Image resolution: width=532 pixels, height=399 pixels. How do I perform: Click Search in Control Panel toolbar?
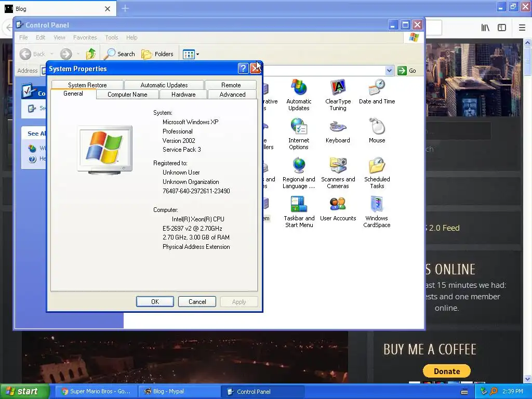click(119, 54)
